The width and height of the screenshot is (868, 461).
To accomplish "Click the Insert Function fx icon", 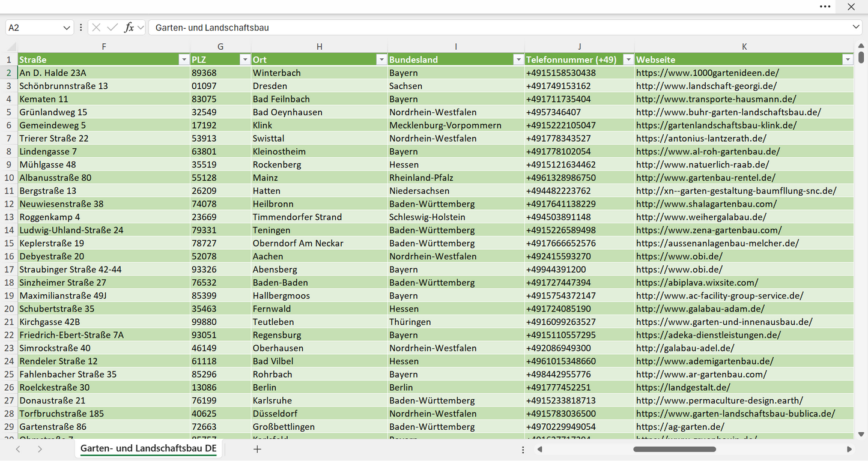I will 129,28.
